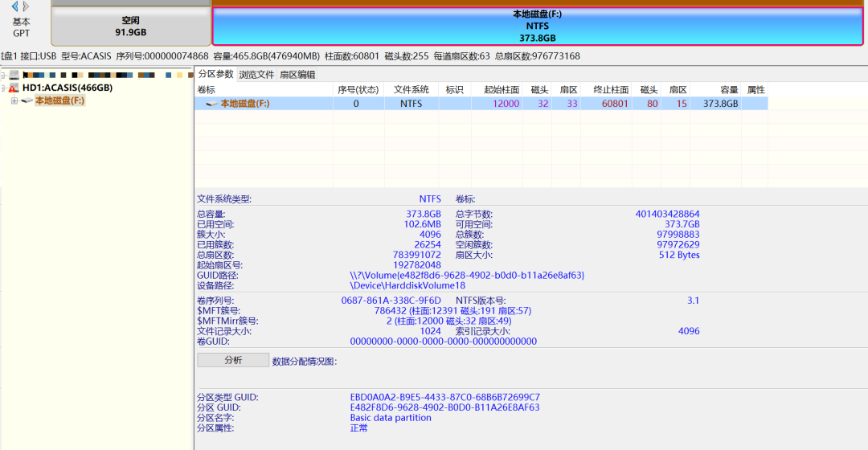Click the partition icon in the table row
The width and height of the screenshot is (868, 450).
(x=212, y=104)
